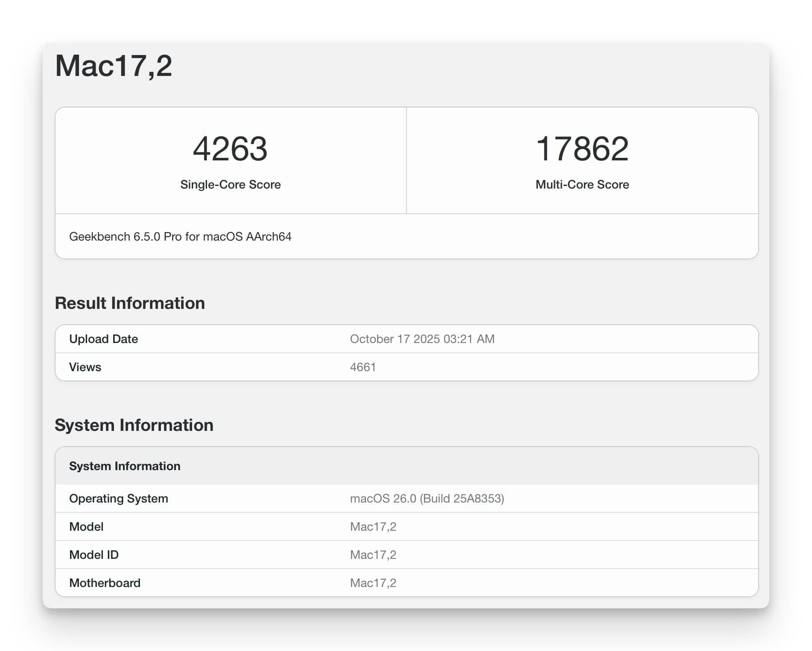Click the Upload Date row label

(x=103, y=339)
